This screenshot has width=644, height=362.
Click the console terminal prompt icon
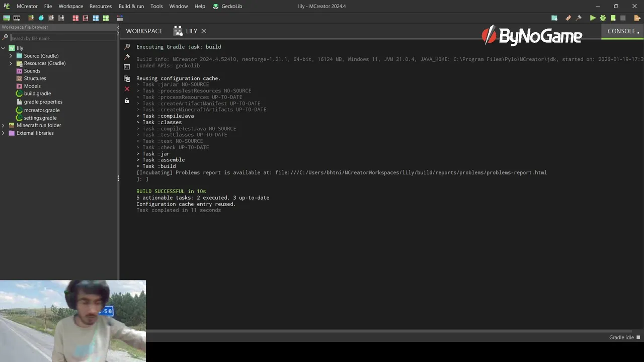pos(127,67)
